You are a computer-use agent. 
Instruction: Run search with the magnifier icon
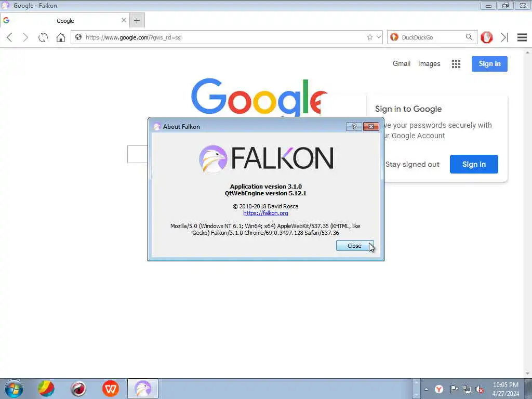click(x=469, y=37)
